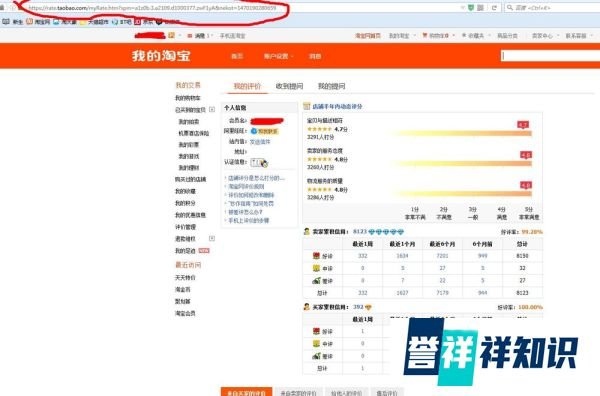Open 差评怎么办 help link
This screenshot has height=396, width=600.
point(245,212)
